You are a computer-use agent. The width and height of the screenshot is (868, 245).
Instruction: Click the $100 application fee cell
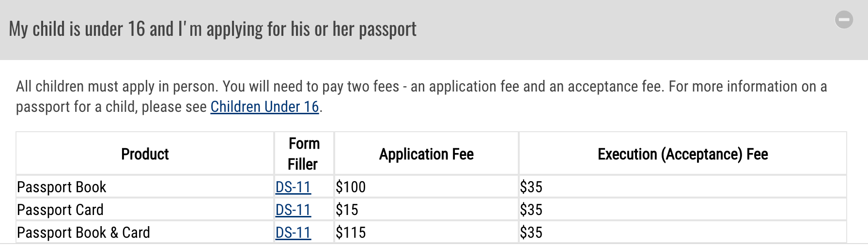[351, 187]
